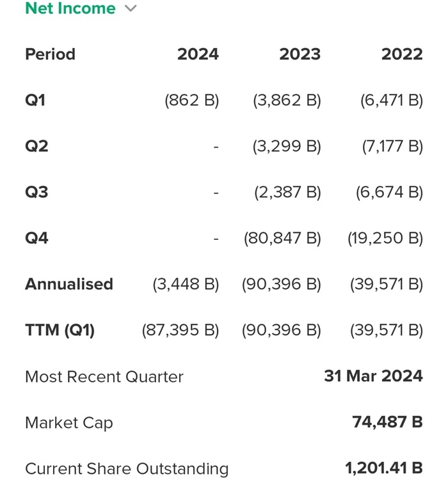Viewport: 448px width, 490px height.
Task: Select the Annualised row label
Action: pos(69,284)
